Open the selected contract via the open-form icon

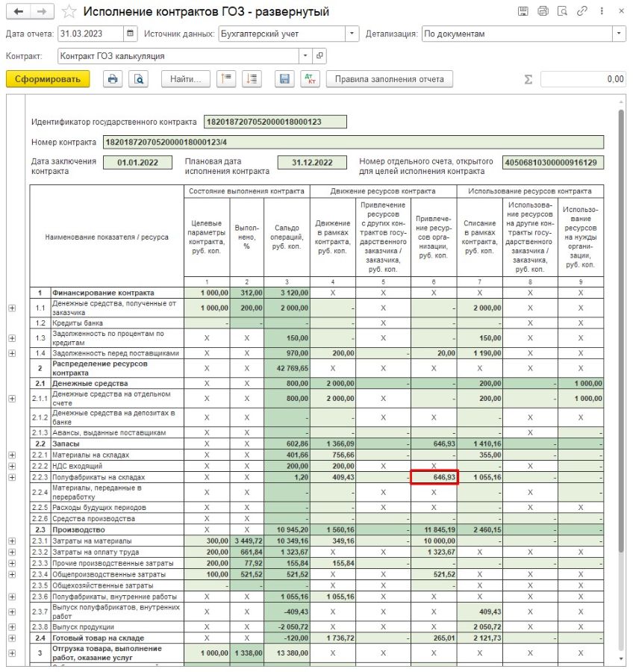click(x=319, y=56)
